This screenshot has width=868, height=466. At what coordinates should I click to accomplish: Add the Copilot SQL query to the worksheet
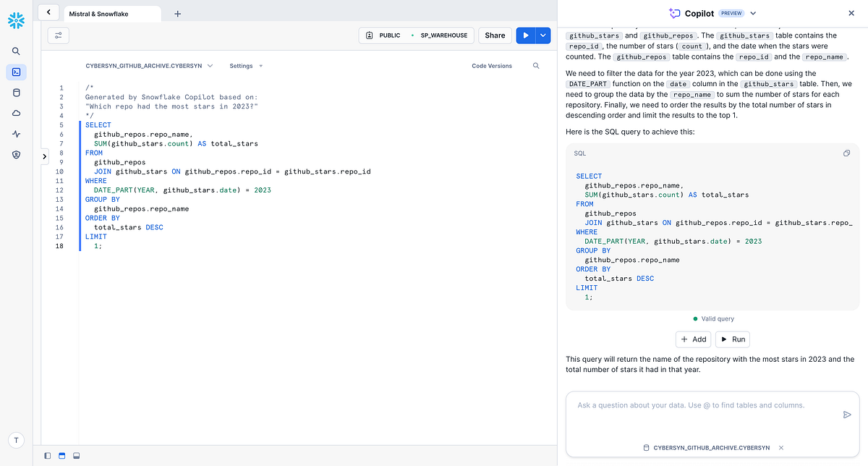point(693,339)
